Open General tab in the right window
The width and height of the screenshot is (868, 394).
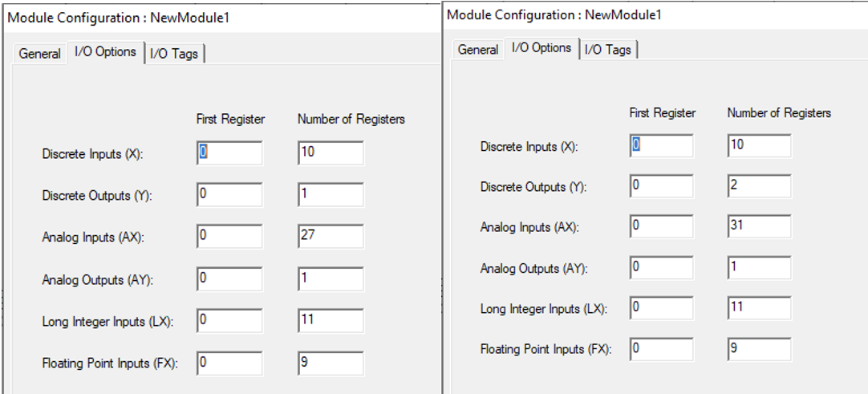(478, 50)
